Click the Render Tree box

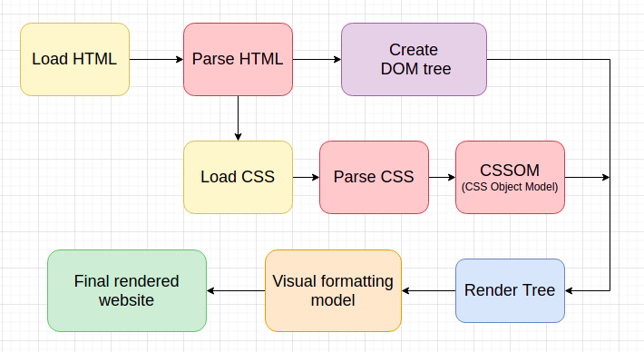[x=510, y=290]
